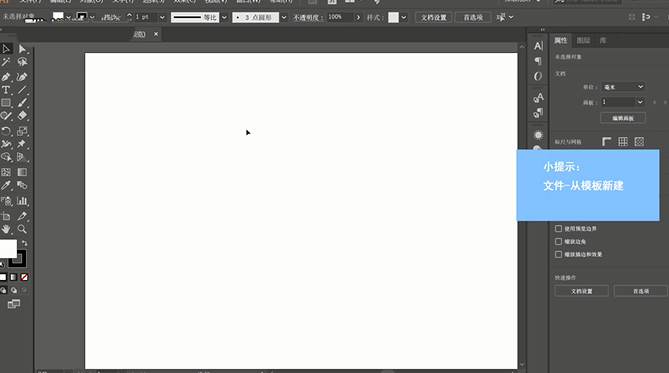Toggle rulers in Properties panel
669x373 pixels.
607,142
